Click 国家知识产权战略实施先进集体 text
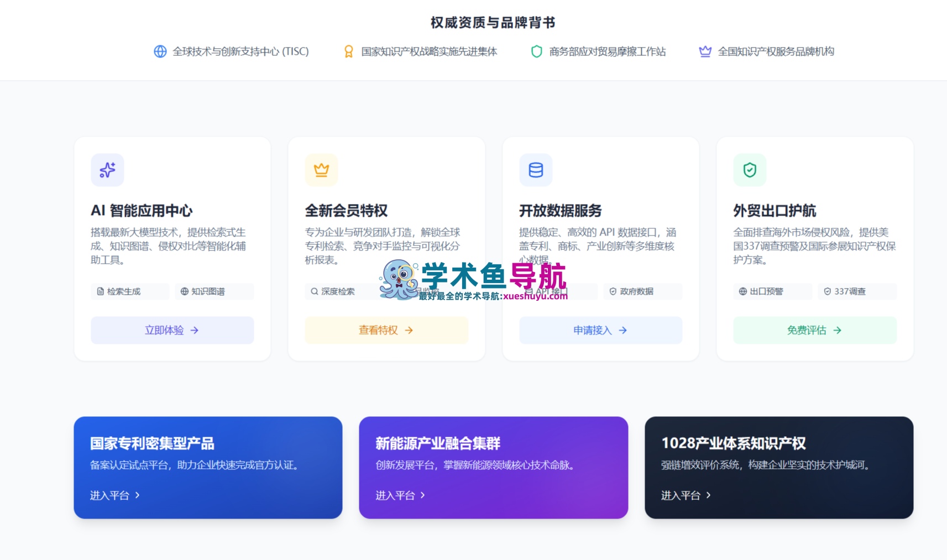The width and height of the screenshot is (947, 560). [x=429, y=51]
